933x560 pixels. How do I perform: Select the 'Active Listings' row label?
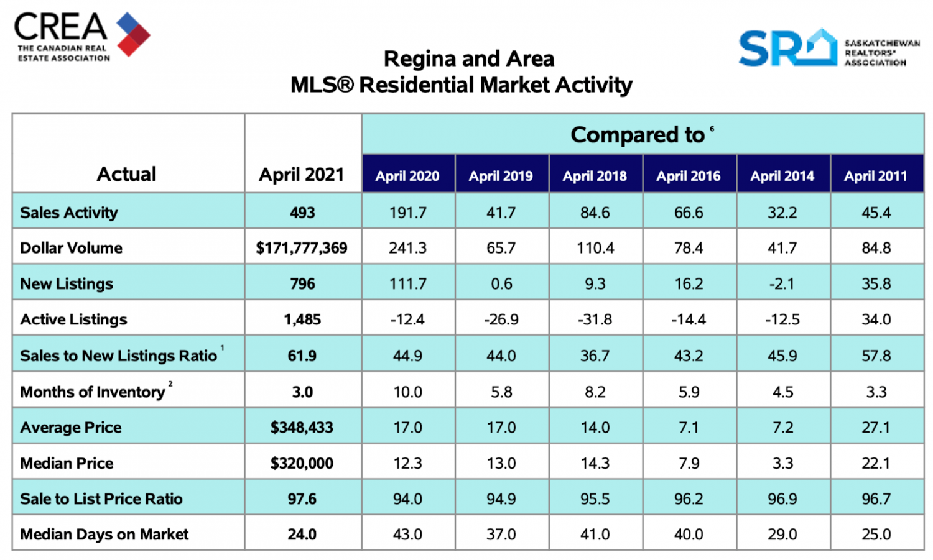point(73,319)
